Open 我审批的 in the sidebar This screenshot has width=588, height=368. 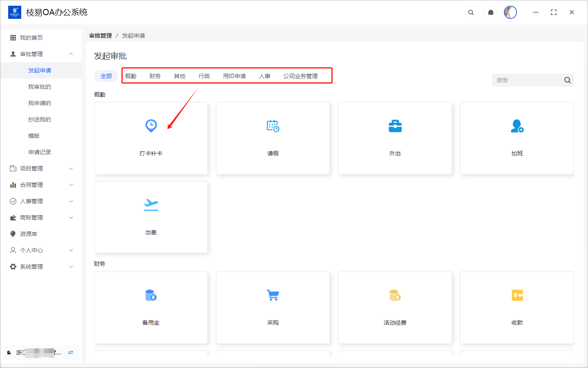pyautogui.click(x=40, y=87)
